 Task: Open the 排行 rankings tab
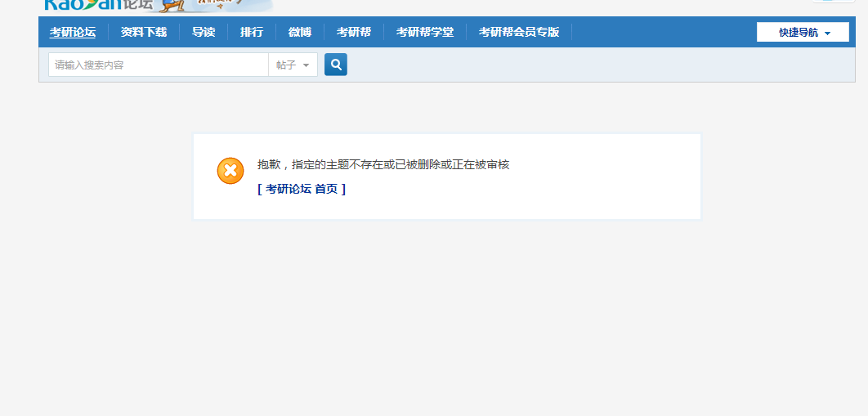pyautogui.click(x=252, y=32)
